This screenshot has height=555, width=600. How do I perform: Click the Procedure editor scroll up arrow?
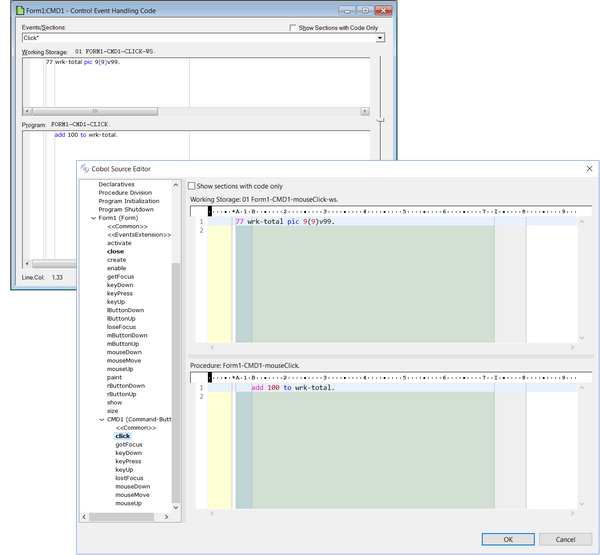pyautogui.click(x=582, y=388)
